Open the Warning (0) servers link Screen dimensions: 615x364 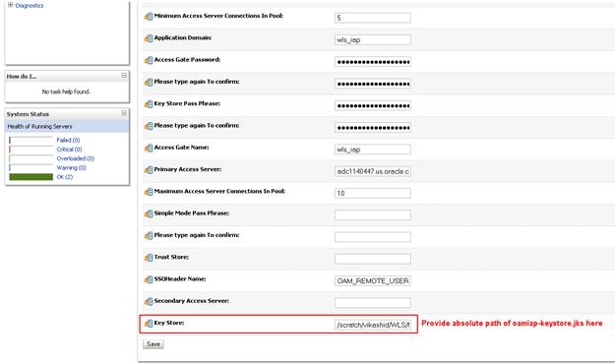[x=71, y=168]
